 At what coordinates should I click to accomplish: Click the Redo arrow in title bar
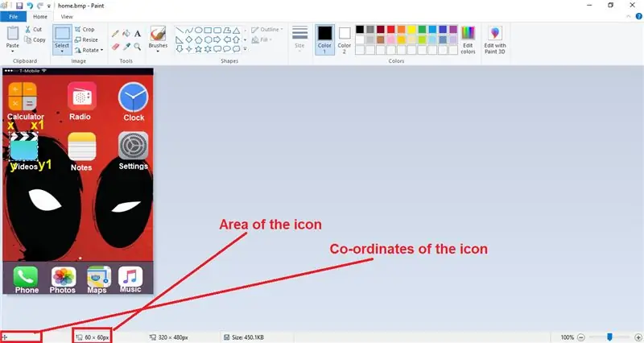39,6
